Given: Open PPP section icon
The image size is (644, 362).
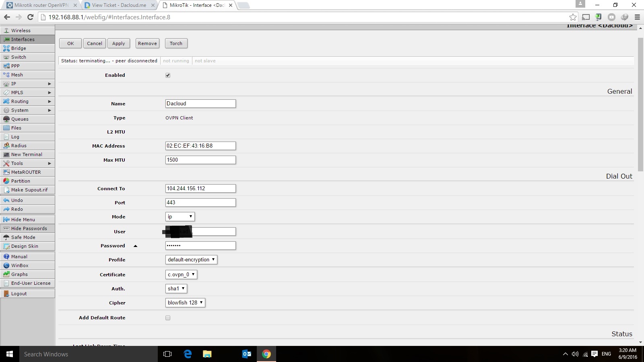Looking at the screenshot, I should coord(6,66).
